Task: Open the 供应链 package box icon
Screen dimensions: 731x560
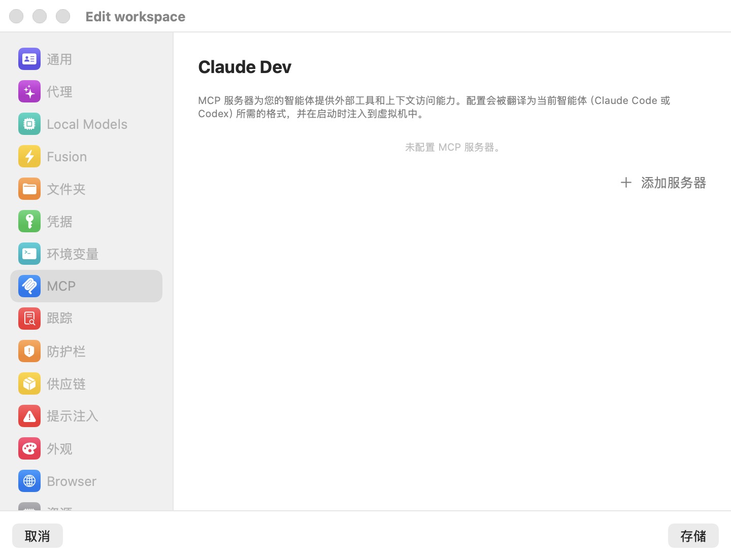Action: coord(29,383)
